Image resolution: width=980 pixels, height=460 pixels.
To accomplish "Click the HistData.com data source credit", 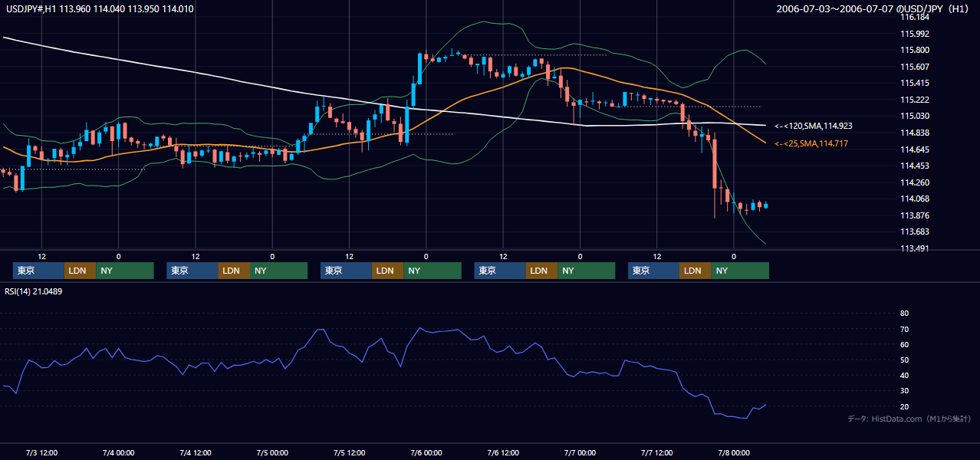I will tap(909, 419).
